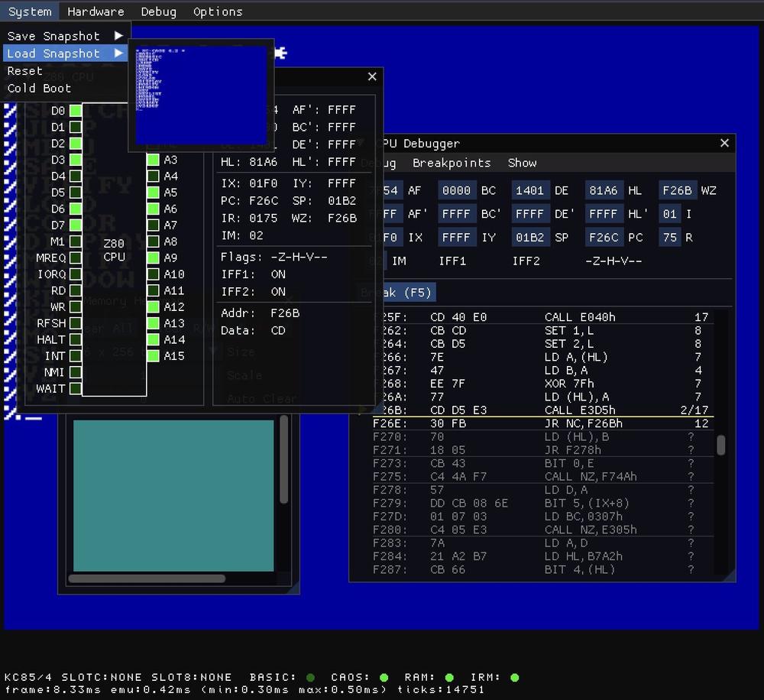Click the M1 pin indicator

(76, 241)
